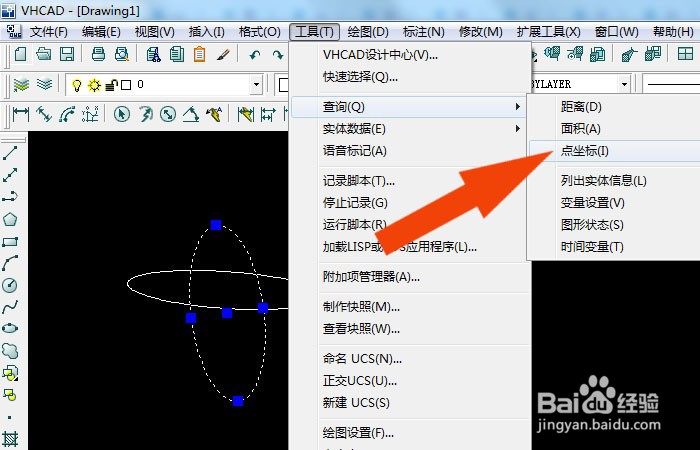The width and height of the screenshot is (700, 450).
Task: Choose 点坐标(I) from query submenu
Action: coord(614,151)
